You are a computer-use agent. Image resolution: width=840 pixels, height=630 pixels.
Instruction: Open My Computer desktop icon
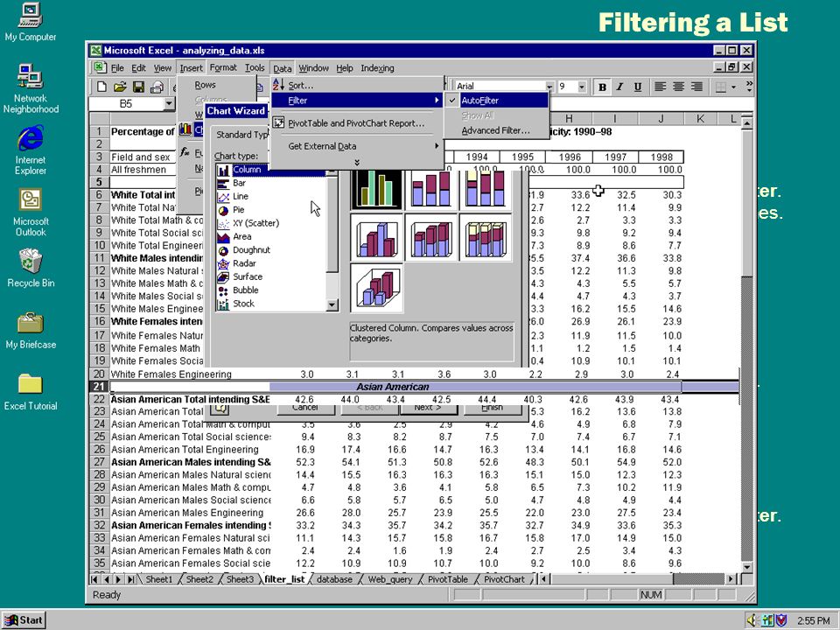pyautogui.click(x=31, y=22)
